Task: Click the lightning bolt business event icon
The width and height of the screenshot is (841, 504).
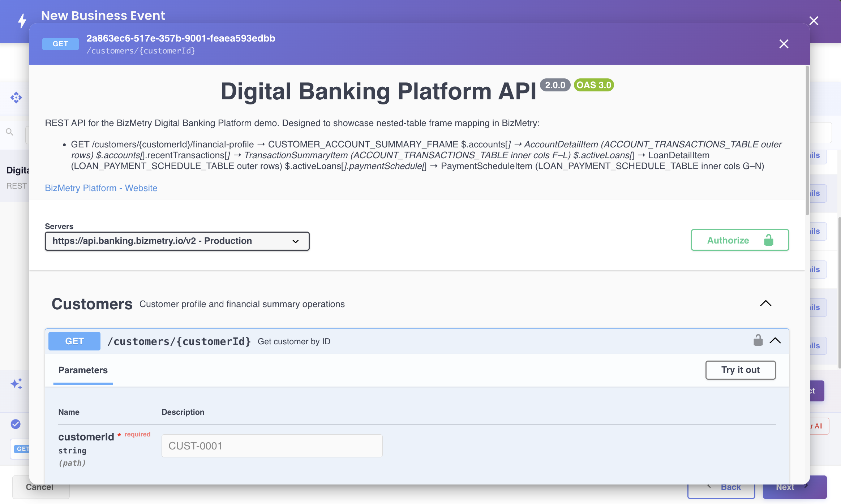Action: (x=22, y=21)
